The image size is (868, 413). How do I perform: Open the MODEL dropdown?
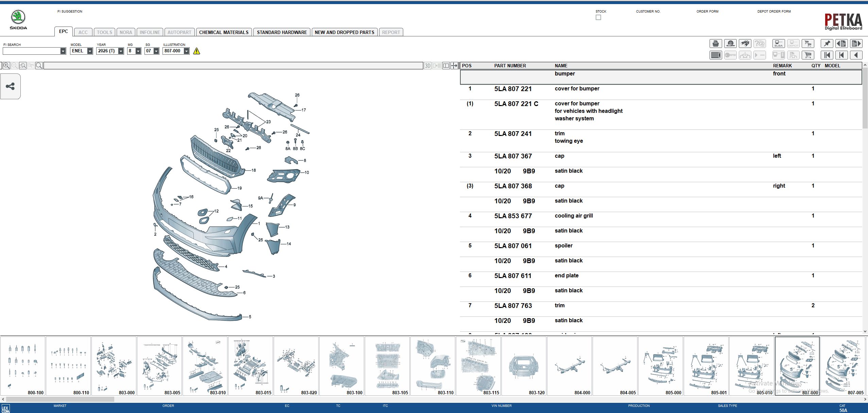coord(90,51)
